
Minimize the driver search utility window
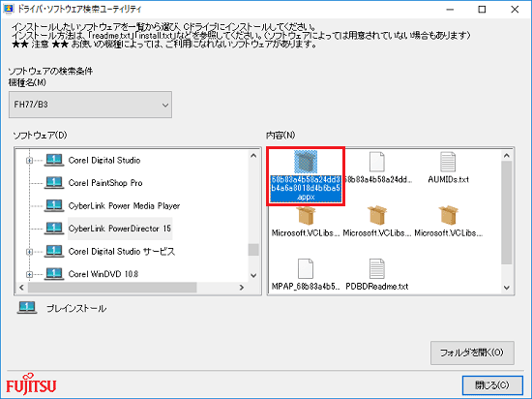(x=450, y=9)
